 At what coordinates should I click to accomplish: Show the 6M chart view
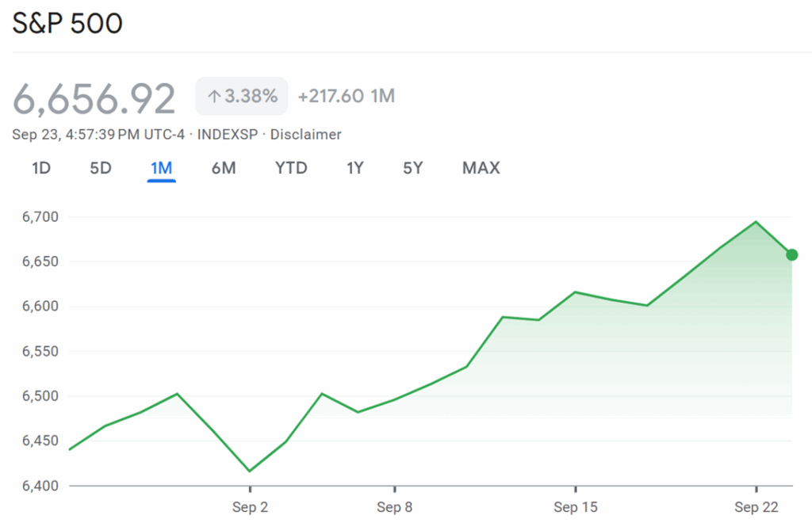point(224,168)
